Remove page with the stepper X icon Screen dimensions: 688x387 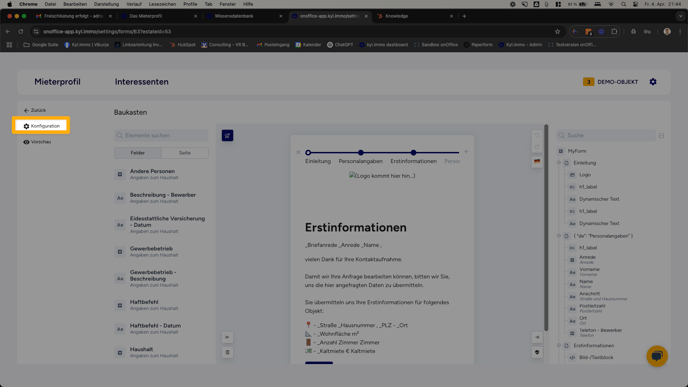click(298, 152)
